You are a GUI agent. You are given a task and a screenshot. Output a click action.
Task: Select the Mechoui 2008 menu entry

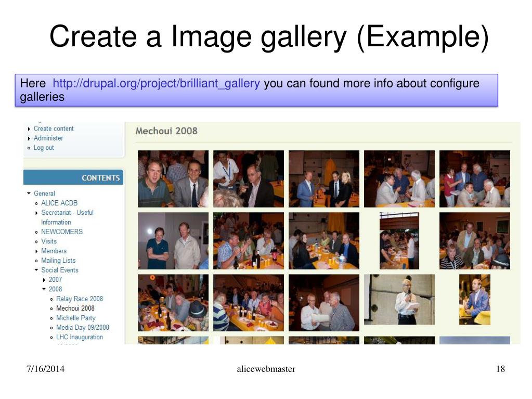click(75, 308)
